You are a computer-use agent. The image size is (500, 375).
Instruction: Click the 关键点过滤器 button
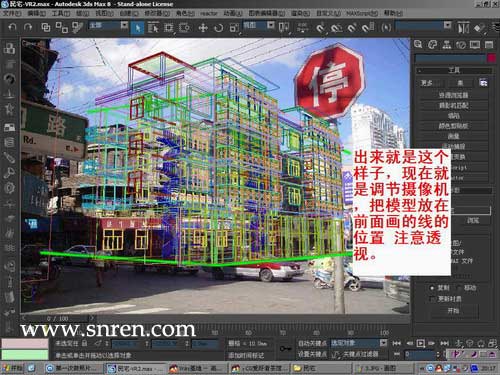(x=360, y=354)
